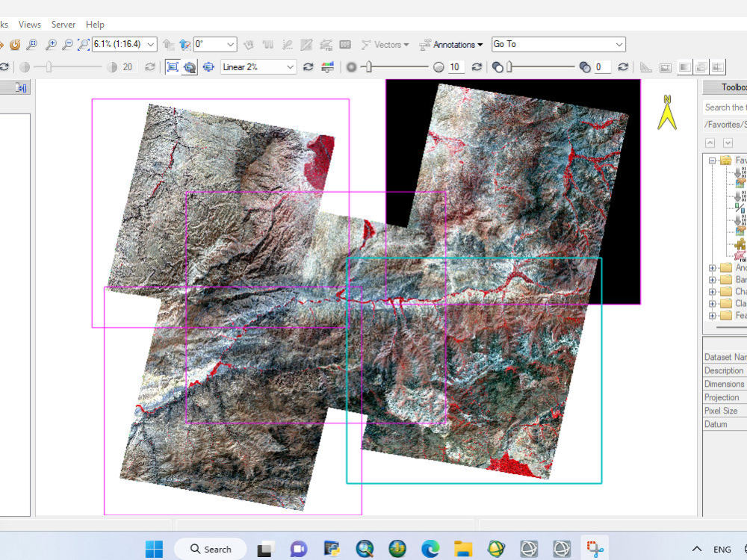Image resolution: width=747 pixels, height=560 pixels.
Task: Click the greyed north-up arrow icon
Action: click(168, 45)
